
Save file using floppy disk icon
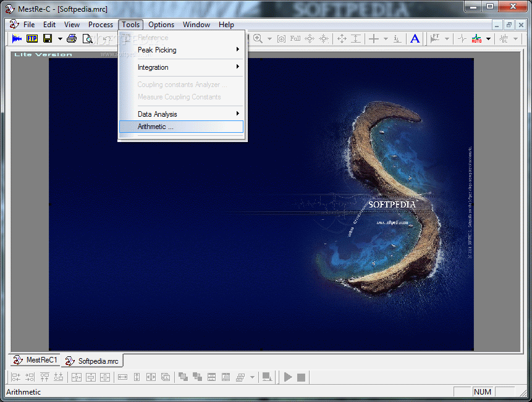point(48,39)
